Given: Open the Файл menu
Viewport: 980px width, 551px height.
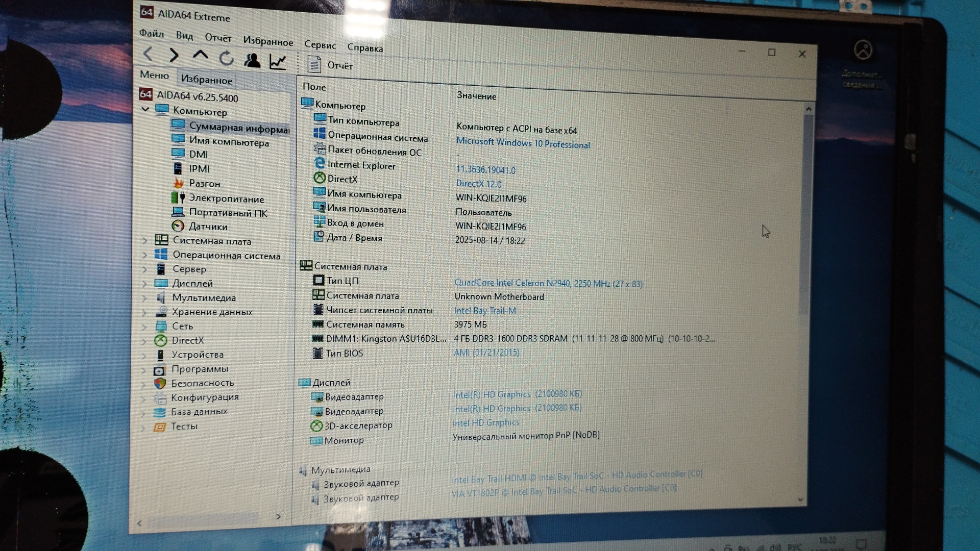Looking at the screenshot, I should (152, 34).
